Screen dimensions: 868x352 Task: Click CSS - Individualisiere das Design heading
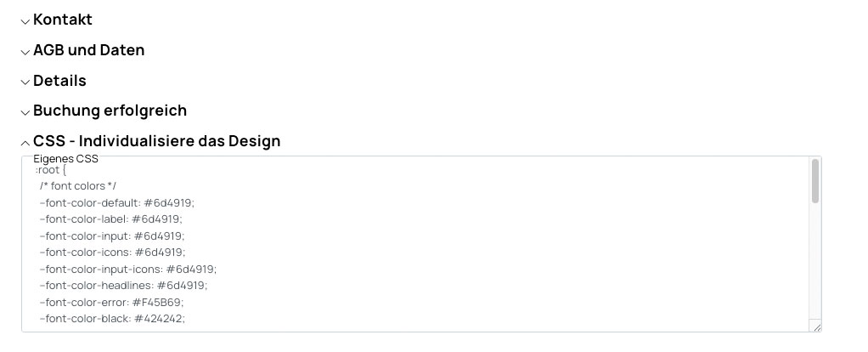click(156, 141)
